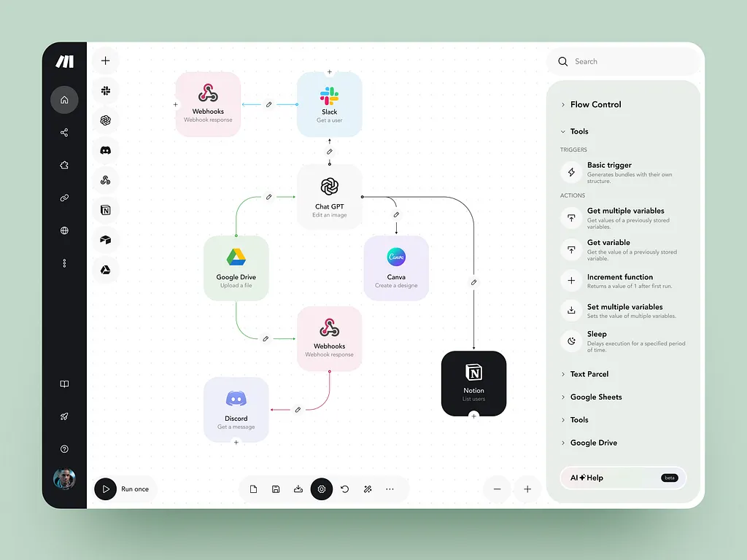The image size is (747, 560).
Task: Open the more options (…) menu in toolbar
Action: [390, 489]
